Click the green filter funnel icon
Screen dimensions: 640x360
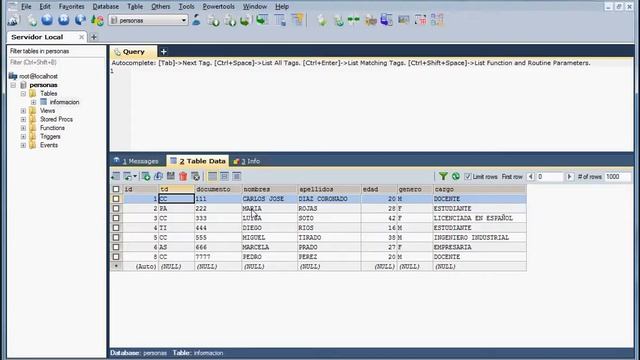[443, 176]
